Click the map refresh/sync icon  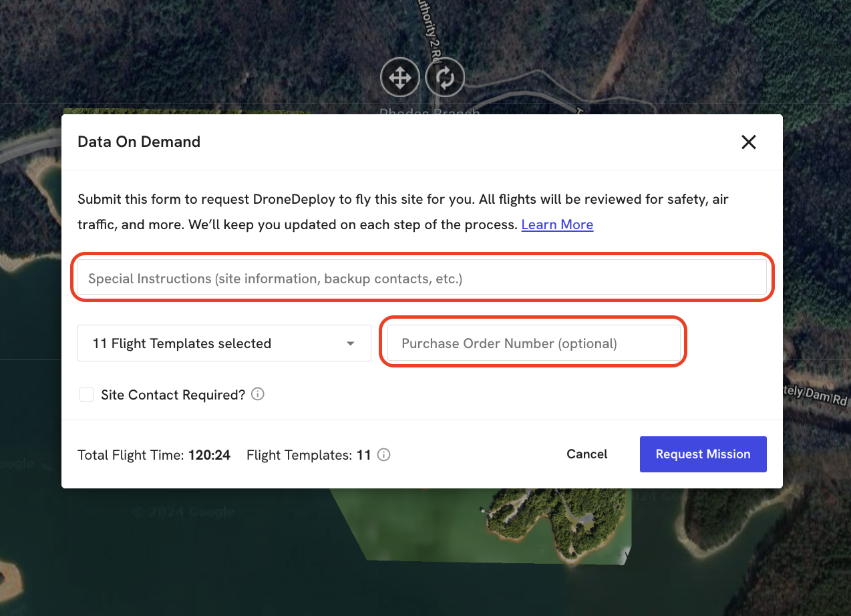(445, 77)
